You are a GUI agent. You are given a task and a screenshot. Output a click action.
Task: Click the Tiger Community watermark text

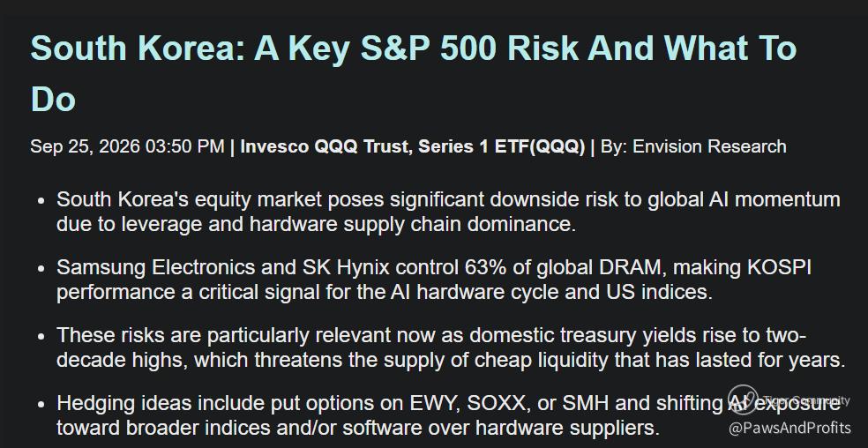(806, 400)
